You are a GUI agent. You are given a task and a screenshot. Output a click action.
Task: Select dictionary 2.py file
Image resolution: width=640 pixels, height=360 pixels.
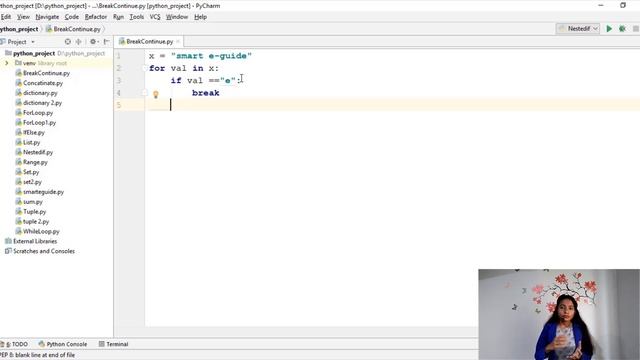coord(42,103)
